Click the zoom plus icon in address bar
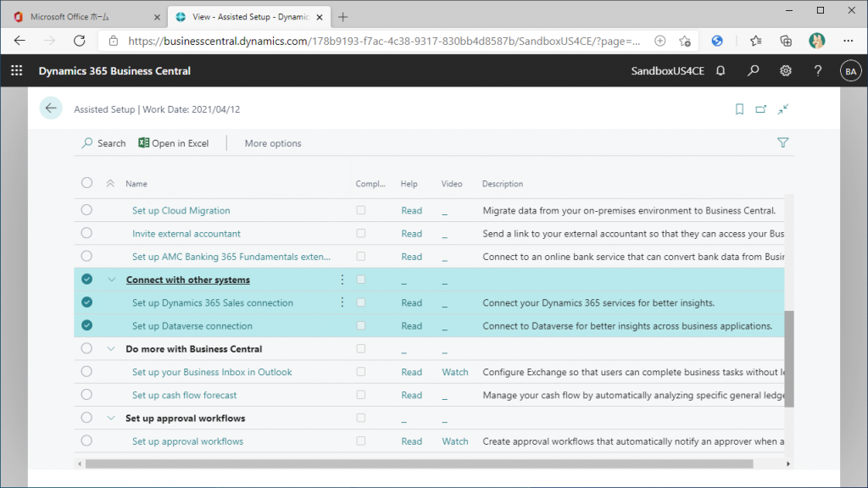Image resolution: width=868 pixels, height=488 pixels. (659, 41)
